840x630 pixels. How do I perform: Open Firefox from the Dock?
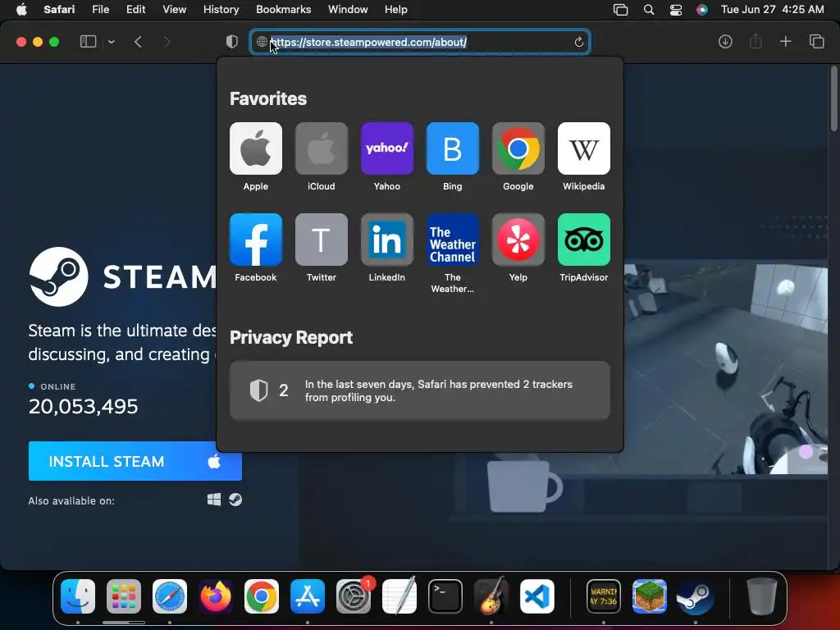[216, 596]
